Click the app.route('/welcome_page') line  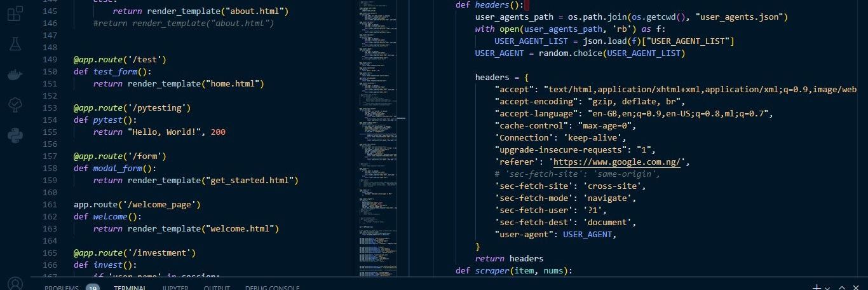point(137,204)
